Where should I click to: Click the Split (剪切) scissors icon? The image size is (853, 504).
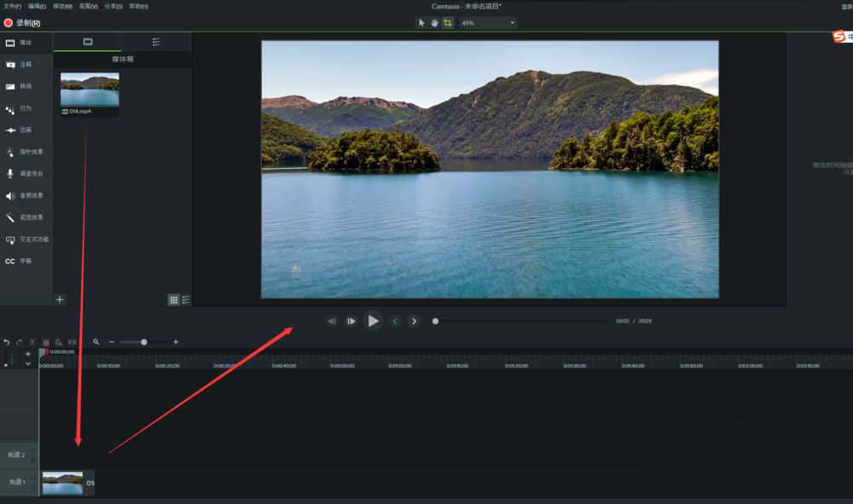tap(32, 341)
